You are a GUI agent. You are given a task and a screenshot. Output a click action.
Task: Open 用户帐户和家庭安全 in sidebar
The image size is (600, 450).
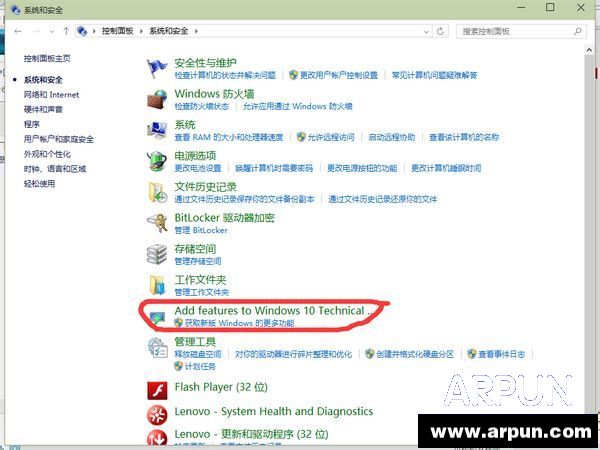pyautogui.click(x=59, y=139)
